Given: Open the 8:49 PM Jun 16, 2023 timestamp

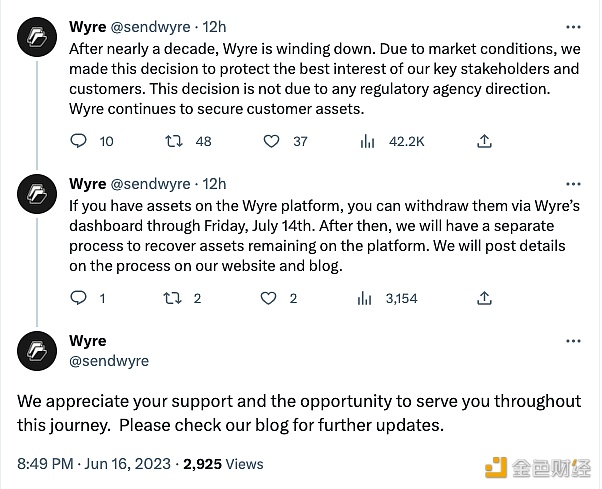Looking at the screenshot, I should pyautogui.click(x=94, y=464).
